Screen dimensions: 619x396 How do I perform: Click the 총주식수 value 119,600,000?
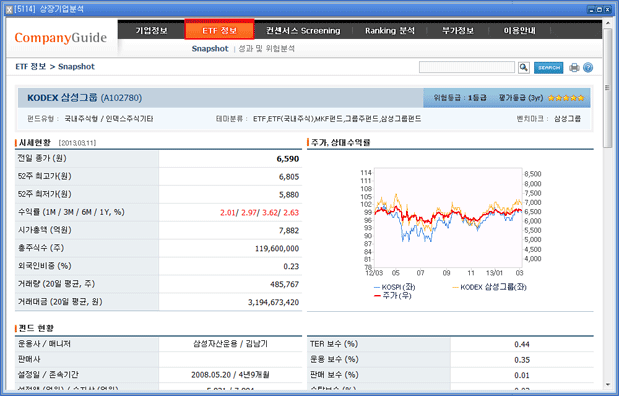point(277,248)
